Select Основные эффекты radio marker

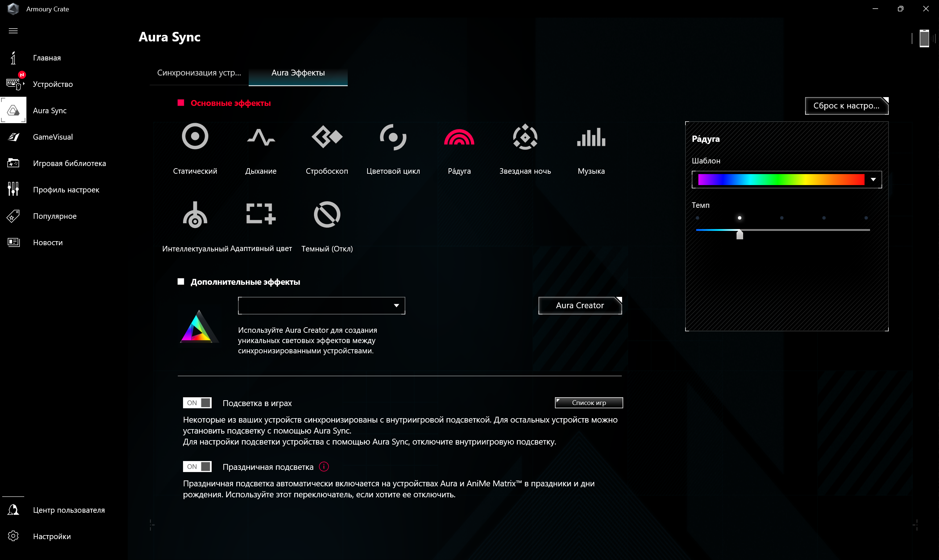click(x=181, y=103)
